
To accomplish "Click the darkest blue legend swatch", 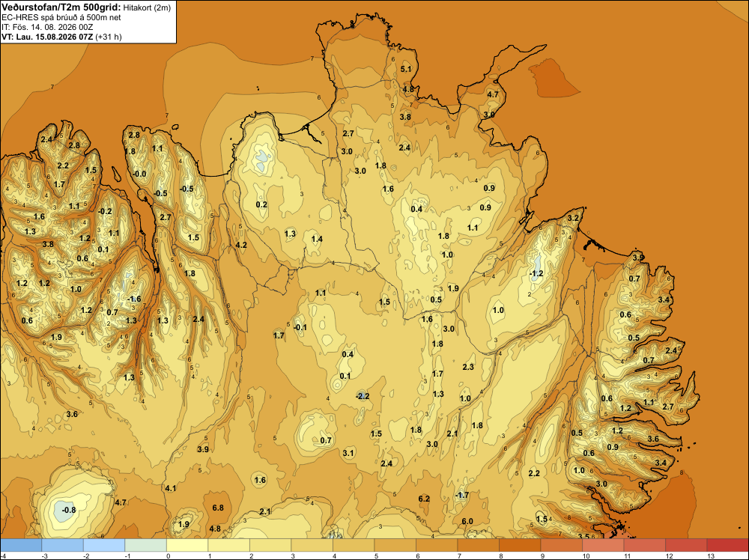I will (x=21, y=545).
